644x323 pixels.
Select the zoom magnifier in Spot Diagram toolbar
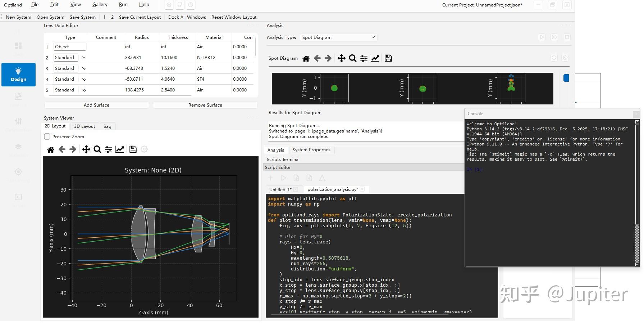pyautogui.click(x=353, y=58)
